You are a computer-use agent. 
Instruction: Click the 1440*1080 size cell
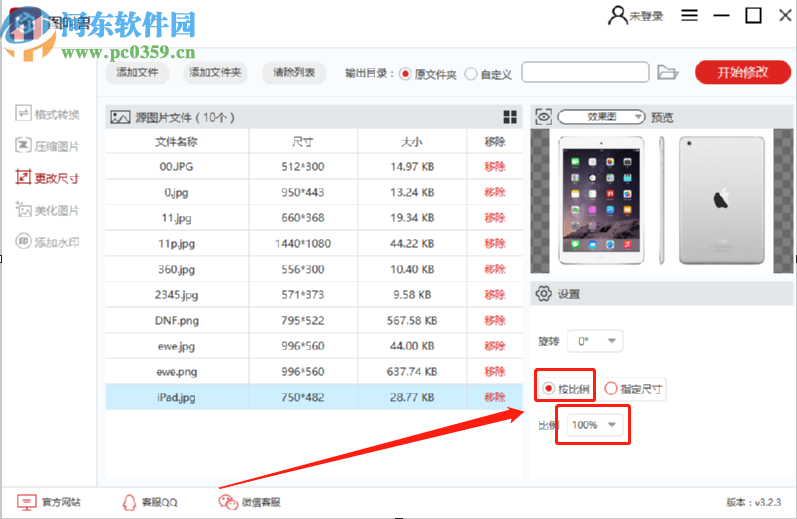(303, 243)
